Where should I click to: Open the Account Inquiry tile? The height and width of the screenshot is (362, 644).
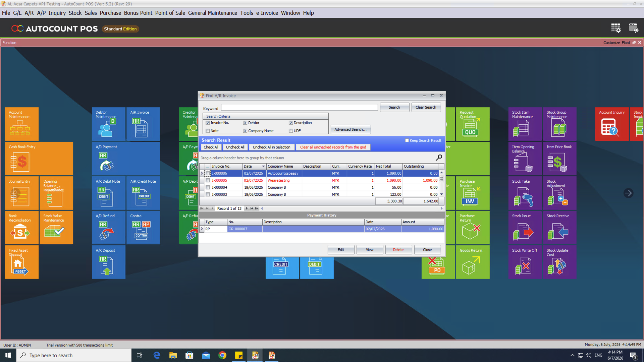(x=612, y=124)
